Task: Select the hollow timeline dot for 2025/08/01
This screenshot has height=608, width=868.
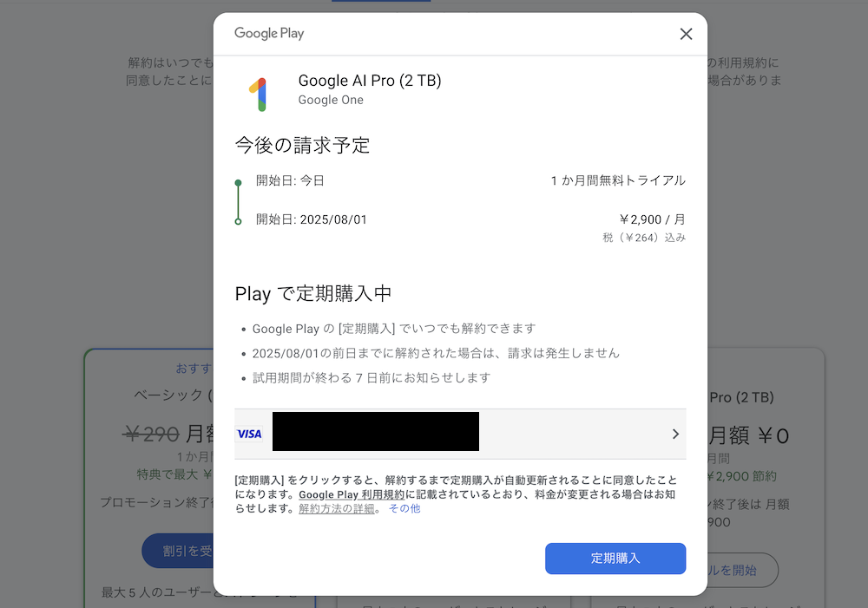Action: pyautogui.click(x=238, y=221)
